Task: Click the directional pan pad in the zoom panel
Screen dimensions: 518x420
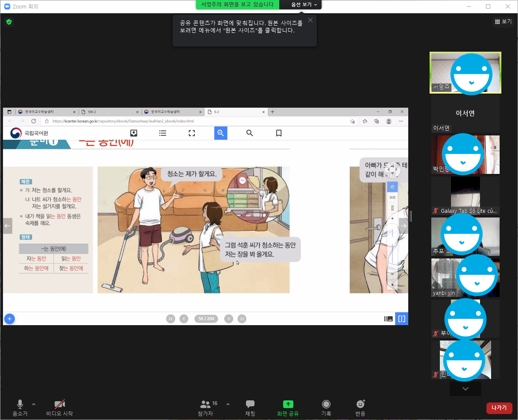Action: pos(392,170)
